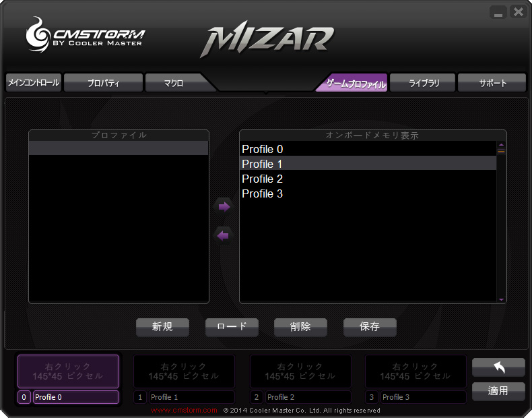
Task: Select Profile 2 in onboard memory list
Action: [x=368, y=179]
